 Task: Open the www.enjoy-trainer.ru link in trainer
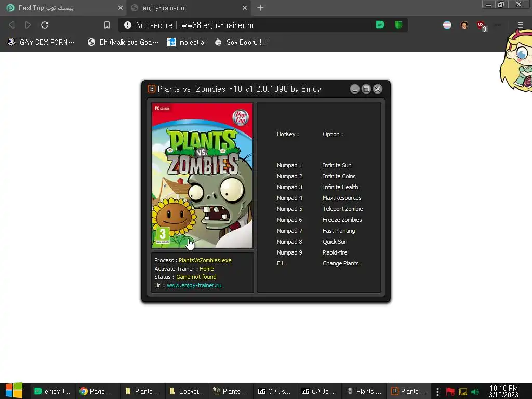point(194,285)
